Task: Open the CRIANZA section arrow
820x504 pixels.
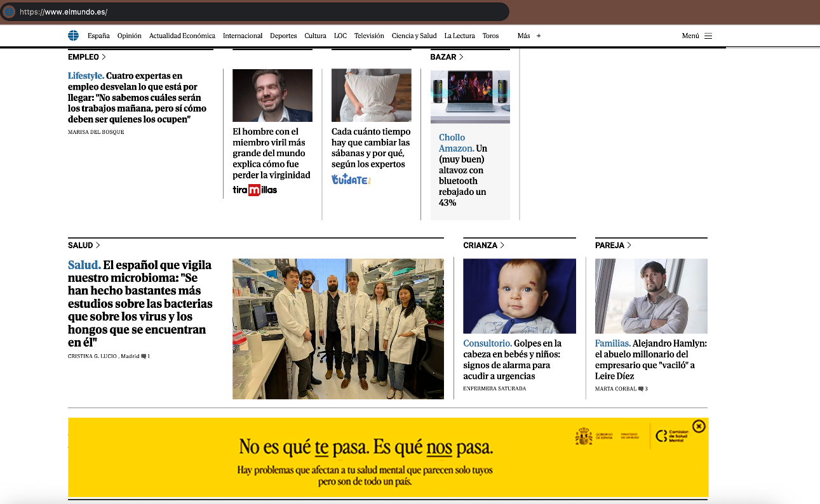Action: (502, 245)
